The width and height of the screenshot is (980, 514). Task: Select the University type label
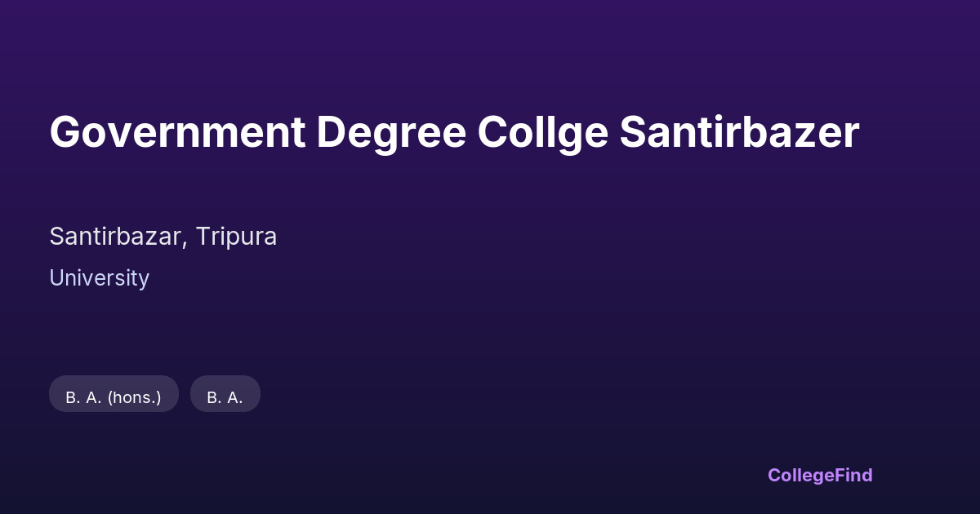coord(99,278)
